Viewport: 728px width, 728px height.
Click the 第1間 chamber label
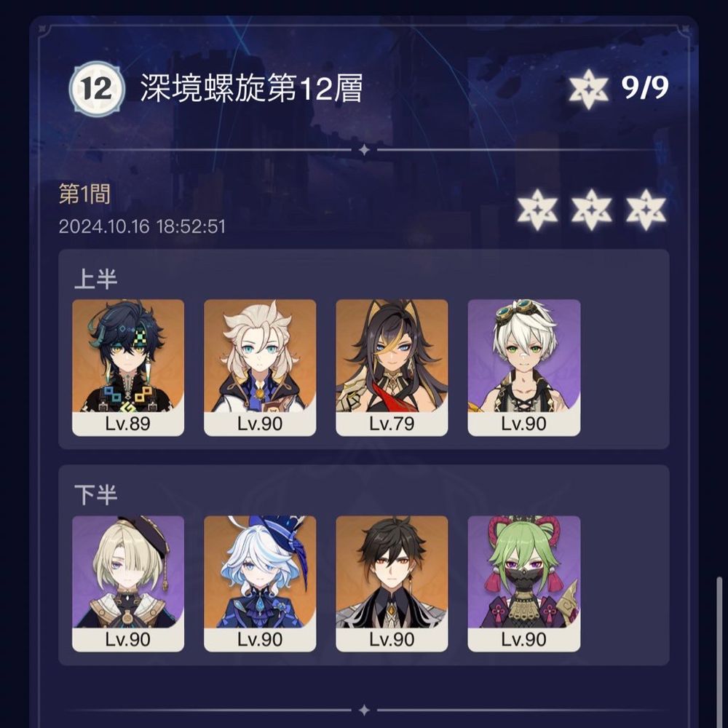(x=84, y=194)
